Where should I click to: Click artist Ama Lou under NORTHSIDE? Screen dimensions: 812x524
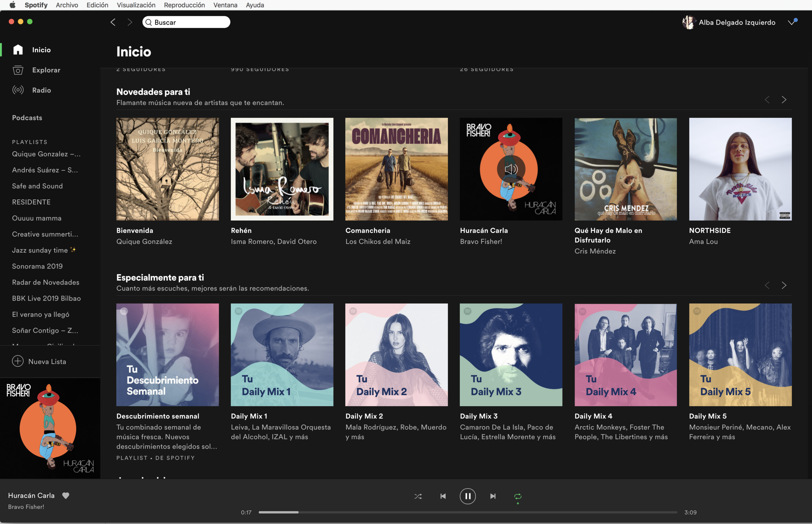[x=703, y=241]
